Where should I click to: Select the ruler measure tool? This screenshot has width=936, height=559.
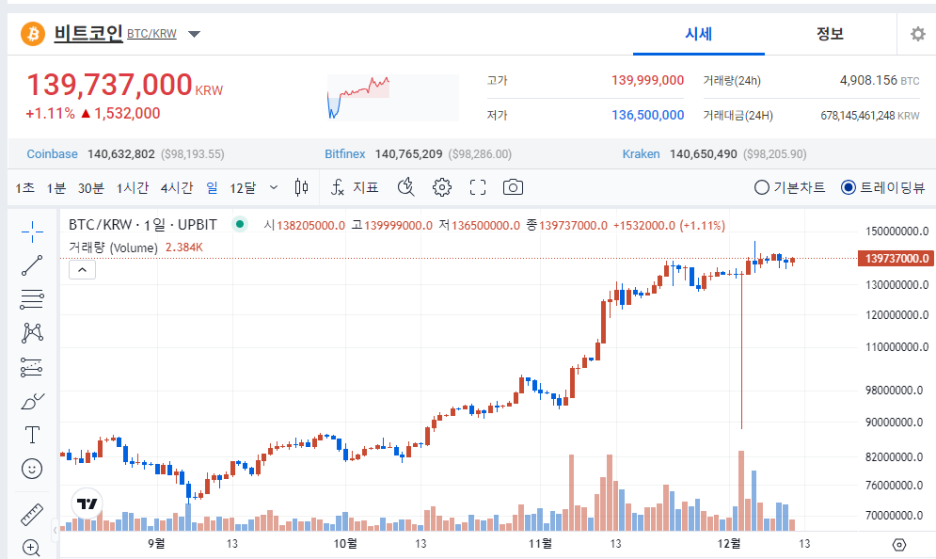tap(32, 514)
